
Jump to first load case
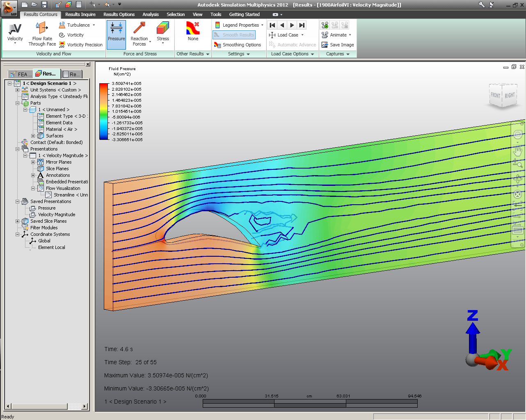point(272,25)
